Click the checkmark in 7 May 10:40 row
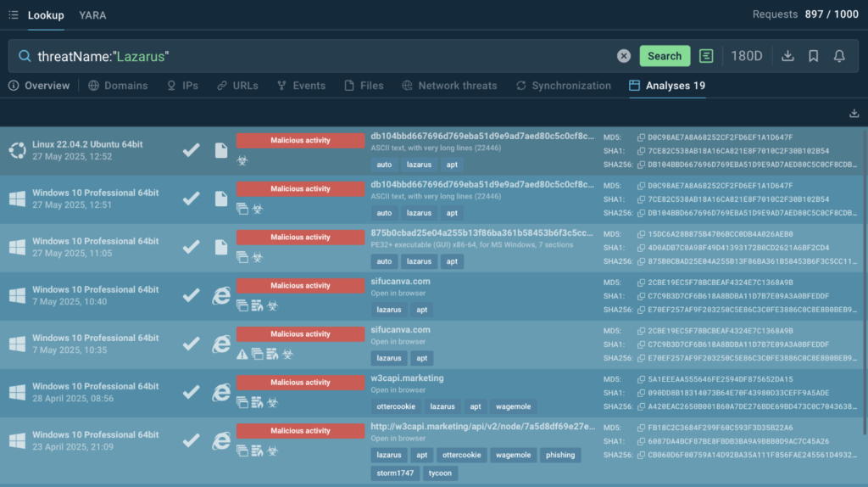The width and height of the screenshot is (868, 487). pyautogui.click(x=191, y=295)
